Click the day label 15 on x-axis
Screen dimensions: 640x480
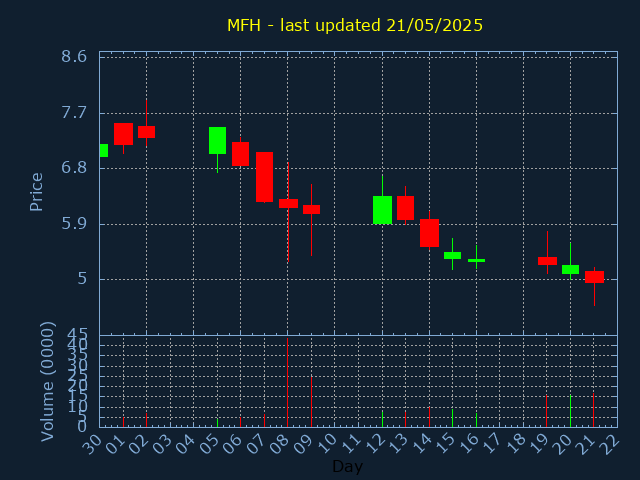click(x=446, y=444)
